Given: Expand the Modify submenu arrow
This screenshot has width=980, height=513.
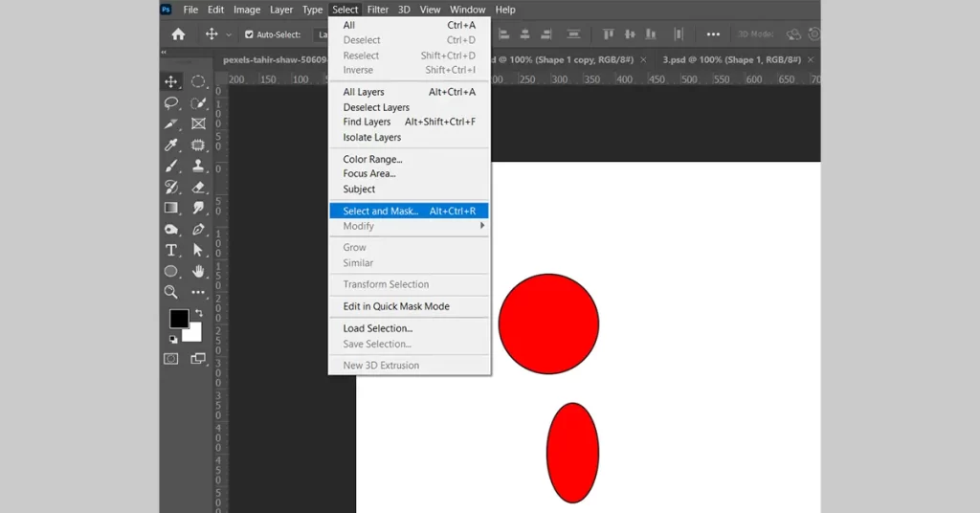Looking at the screenshot, I should (482, 226).
